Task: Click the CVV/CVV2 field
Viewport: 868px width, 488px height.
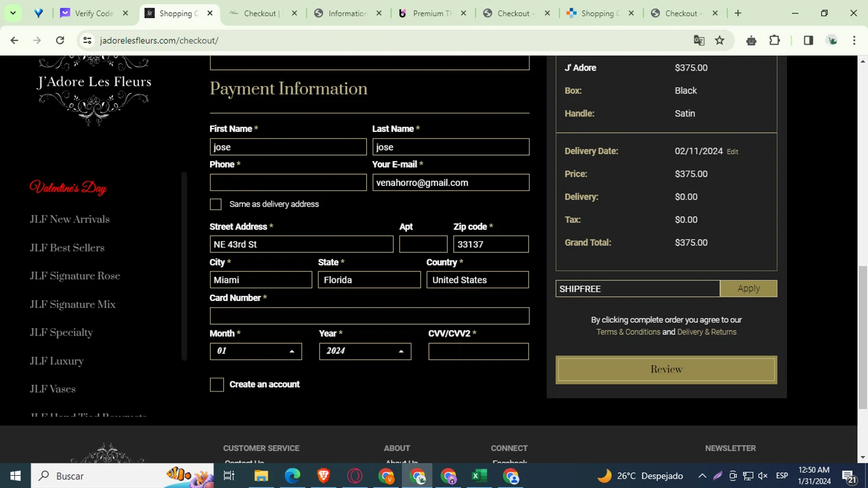Action: tap(479, 351)
